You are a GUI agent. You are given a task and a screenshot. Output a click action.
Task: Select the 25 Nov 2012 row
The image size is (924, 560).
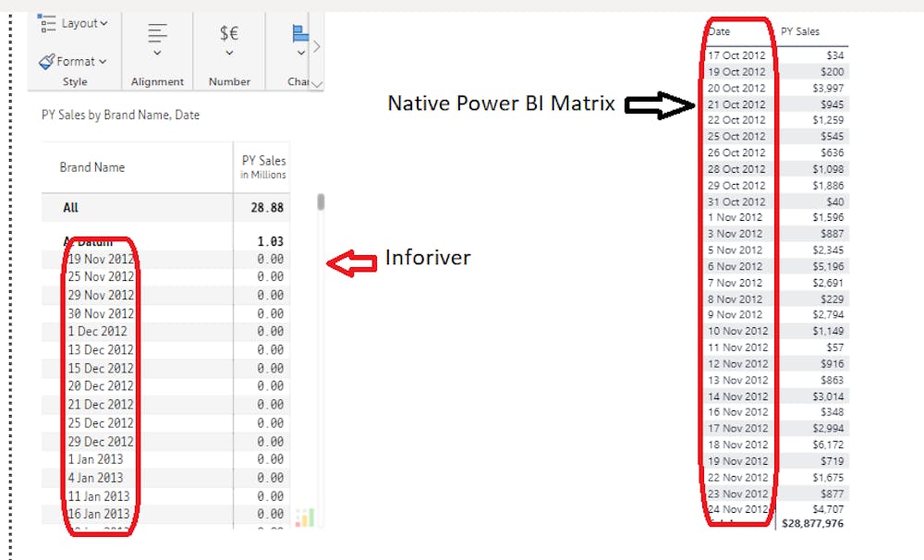coord(165,277)
